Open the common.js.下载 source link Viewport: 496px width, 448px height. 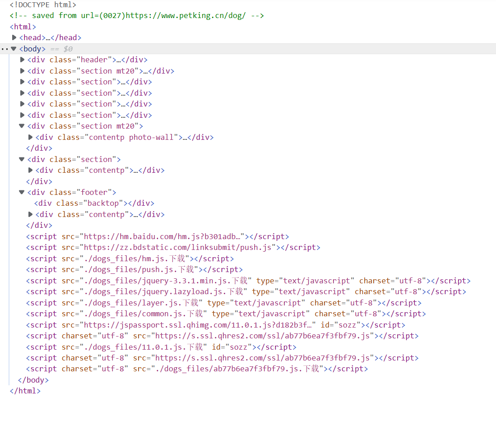tap(144, 314)
